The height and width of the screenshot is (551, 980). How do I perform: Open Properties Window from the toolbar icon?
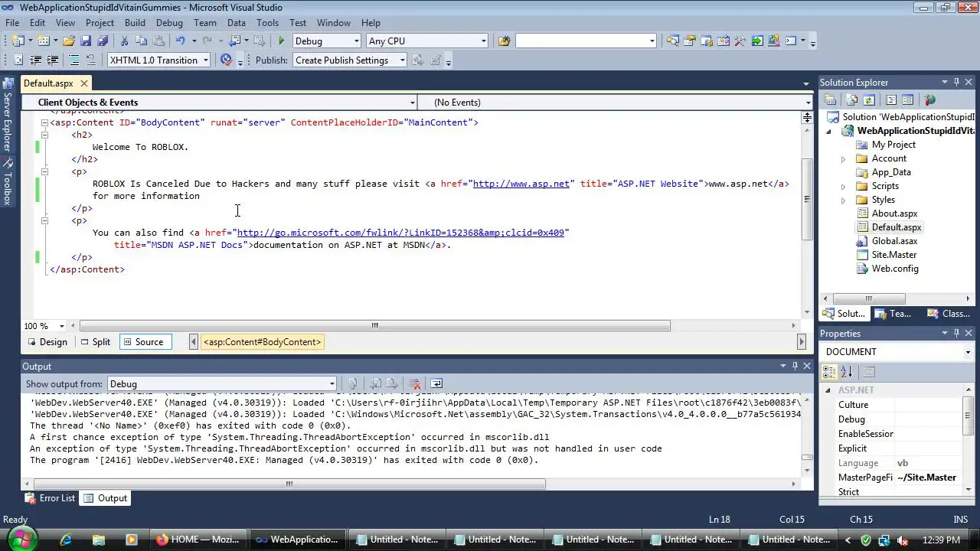click(x=690, y=41)
